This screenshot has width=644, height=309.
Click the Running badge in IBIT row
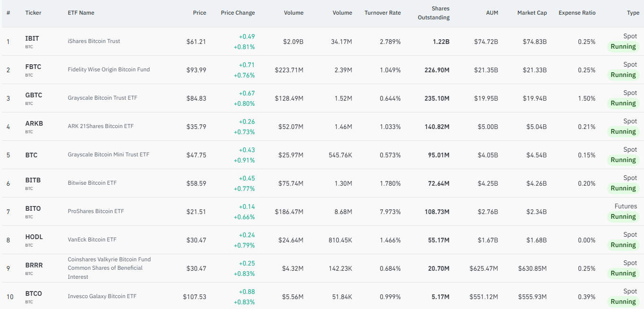coord(623,46)
